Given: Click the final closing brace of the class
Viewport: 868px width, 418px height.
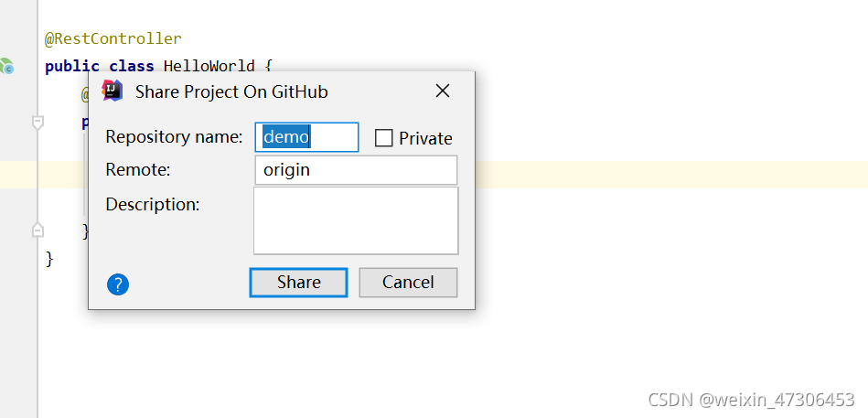Looking at the screenshot, I should coord(49,258).
